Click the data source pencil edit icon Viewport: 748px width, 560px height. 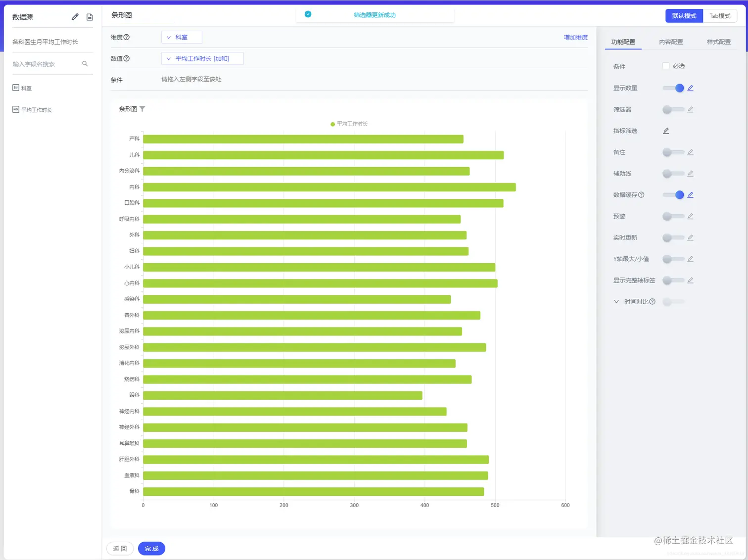(75, 17)
